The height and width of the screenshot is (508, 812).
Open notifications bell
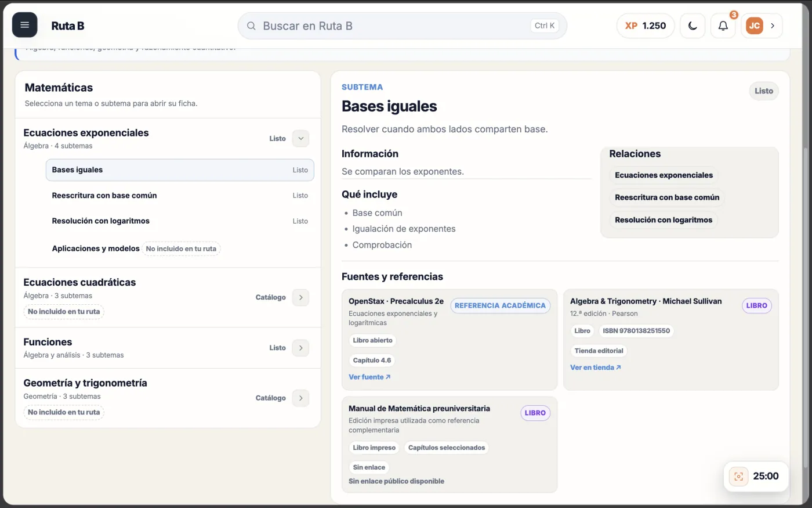click(x=723, y=26)
